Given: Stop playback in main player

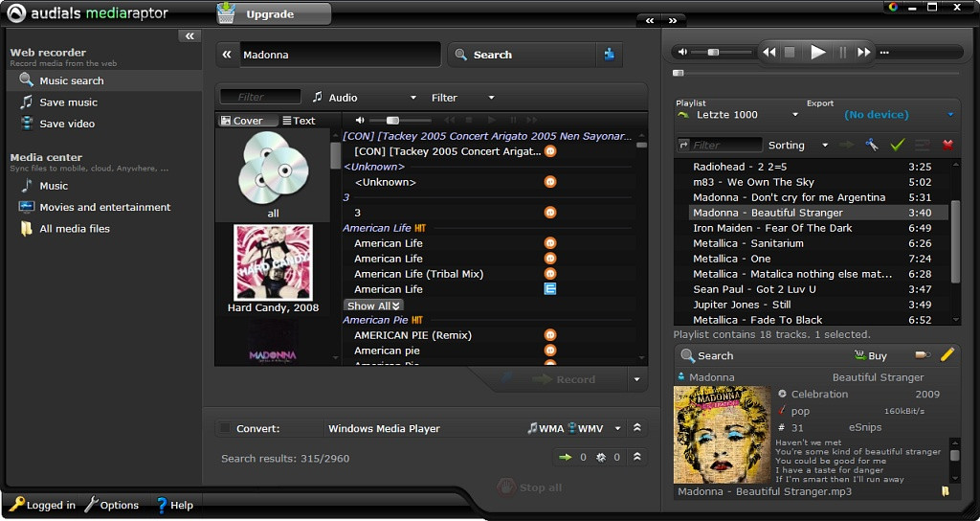Looking at the screenshot, I should coord(790,53).
